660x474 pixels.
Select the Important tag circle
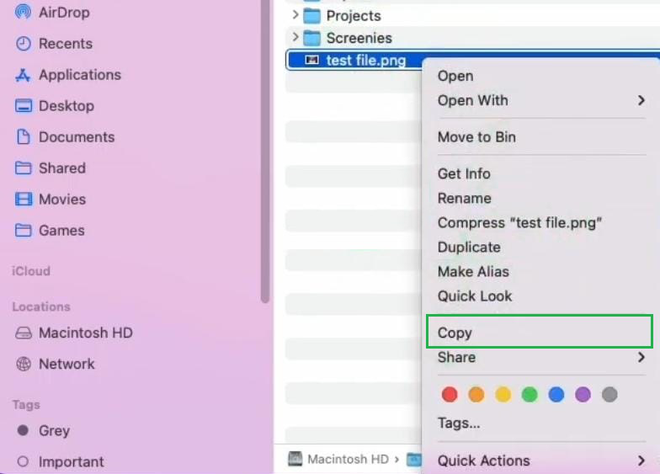tap(23, 461)
